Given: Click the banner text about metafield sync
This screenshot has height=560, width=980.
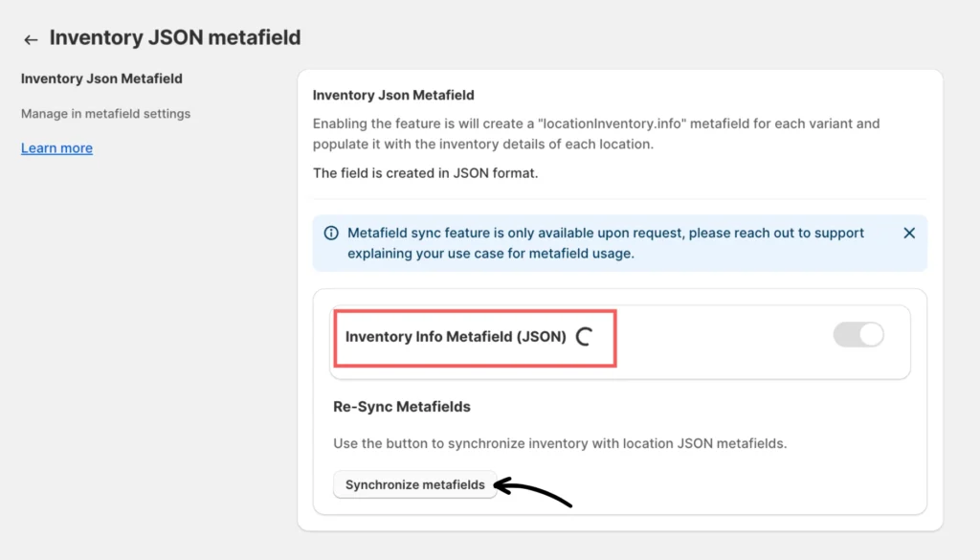Looking at the screenshot, I should (x=605, y=233).
